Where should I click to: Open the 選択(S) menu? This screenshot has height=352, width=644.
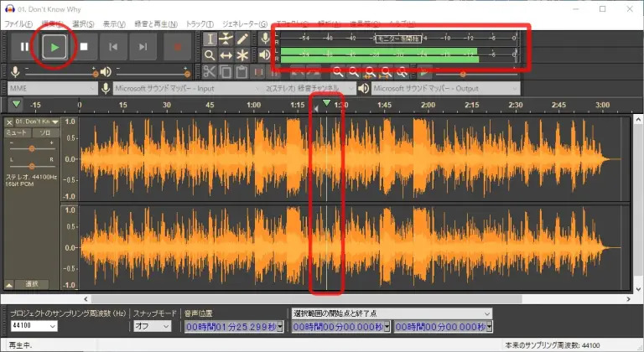83,23
